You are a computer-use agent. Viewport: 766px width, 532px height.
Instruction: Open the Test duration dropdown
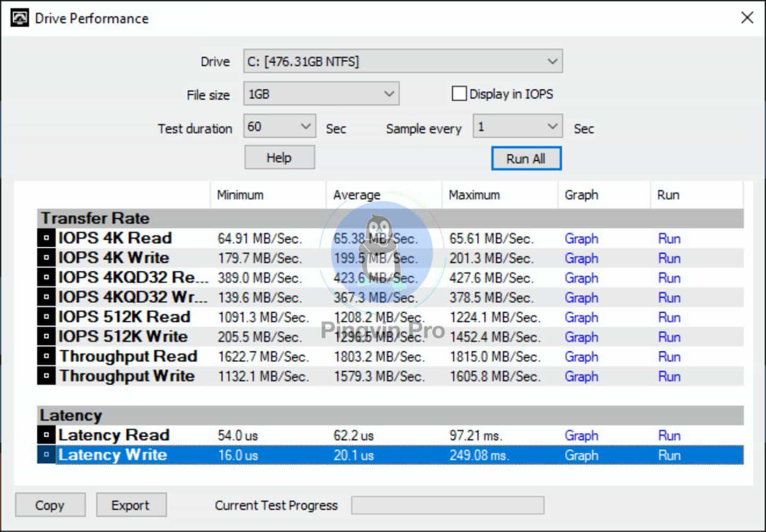[x=279, y=127]
